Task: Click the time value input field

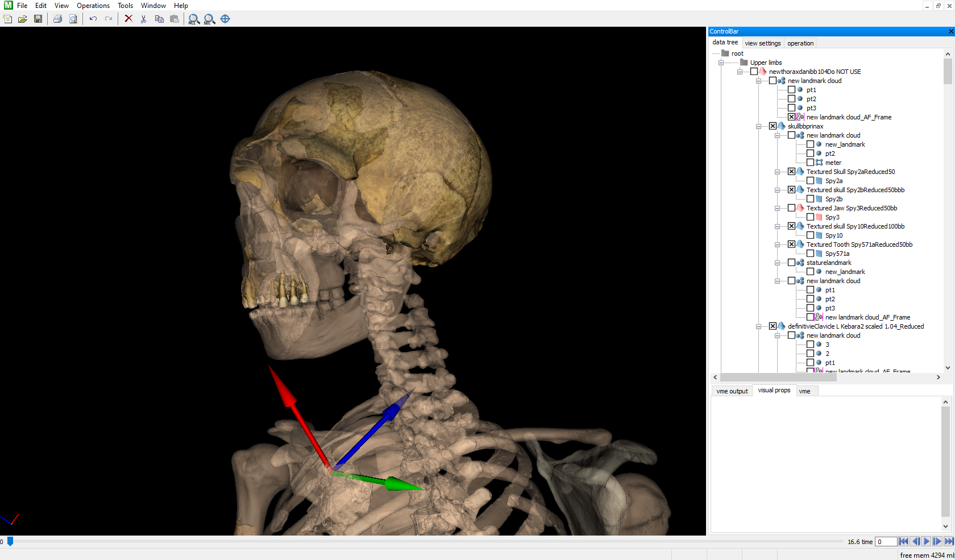Action: [885, 542]
